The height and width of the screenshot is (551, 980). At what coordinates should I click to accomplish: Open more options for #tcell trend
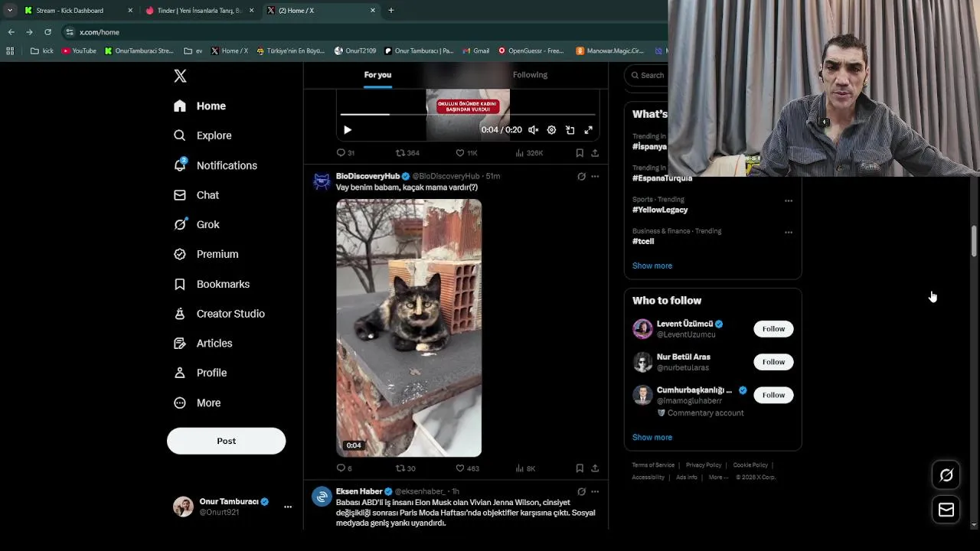[788, 232]
